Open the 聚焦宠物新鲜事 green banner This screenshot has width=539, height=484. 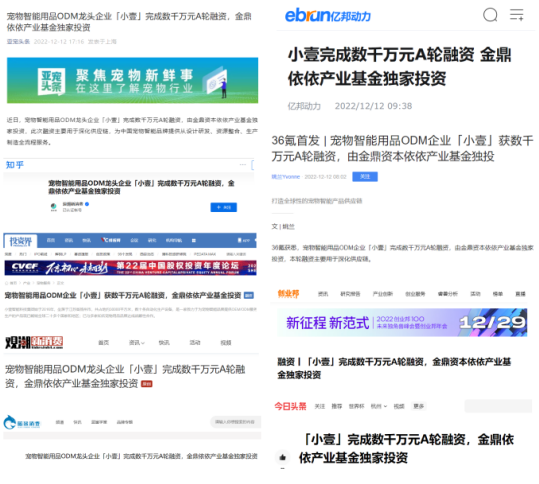pos(132,80)
